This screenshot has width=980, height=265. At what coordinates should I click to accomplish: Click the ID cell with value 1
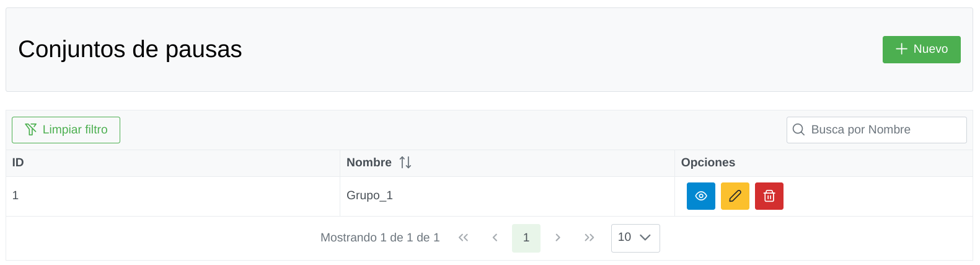(x=15, y=195)
